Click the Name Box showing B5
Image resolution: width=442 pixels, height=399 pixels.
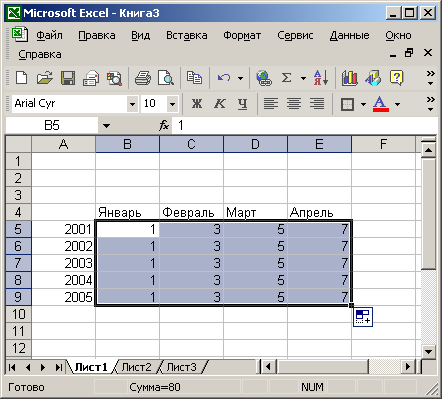(x=52, y=126)
